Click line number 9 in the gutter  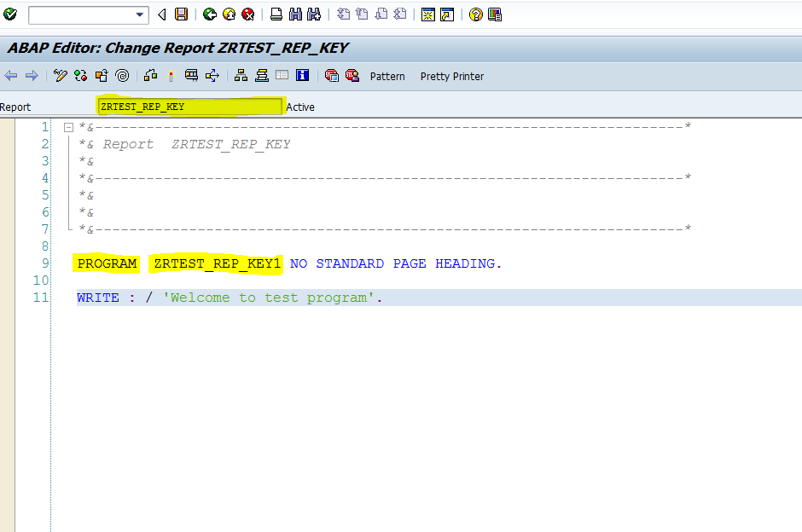(45, 263)
